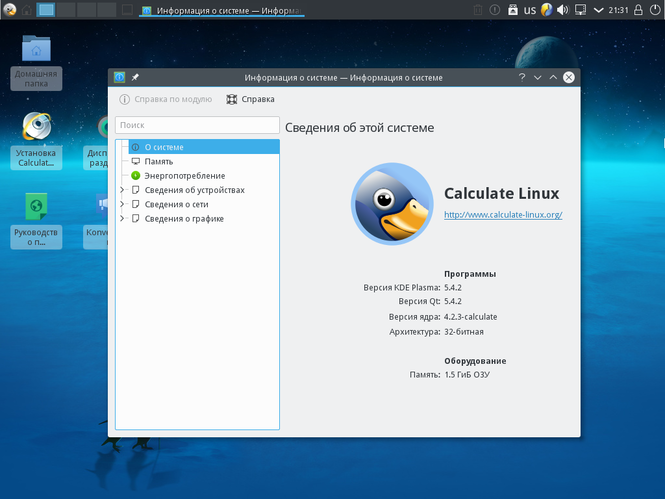This screenshot has width=665, height=499.
Task: Toggle the pin (keep on all desktops) icon
Action: coord(135,77)
